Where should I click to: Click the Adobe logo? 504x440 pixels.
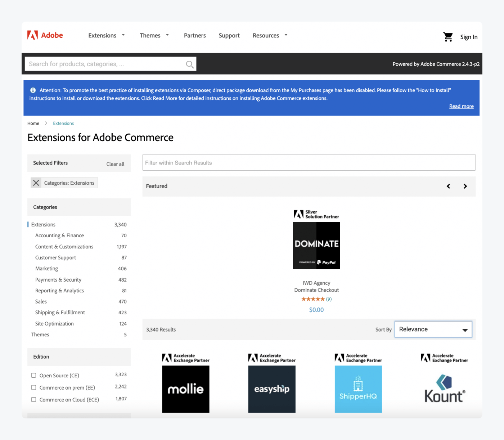click(x=45, y=35)
